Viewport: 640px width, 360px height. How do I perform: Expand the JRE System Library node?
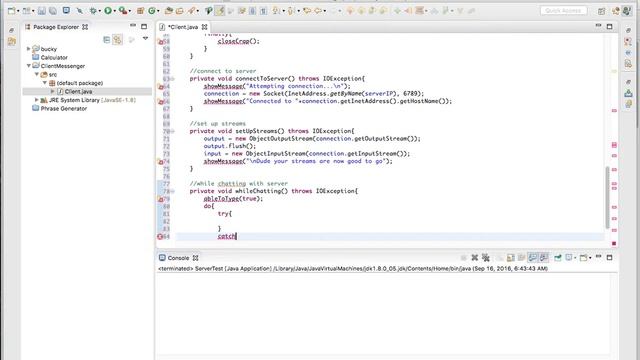[37, 100]
